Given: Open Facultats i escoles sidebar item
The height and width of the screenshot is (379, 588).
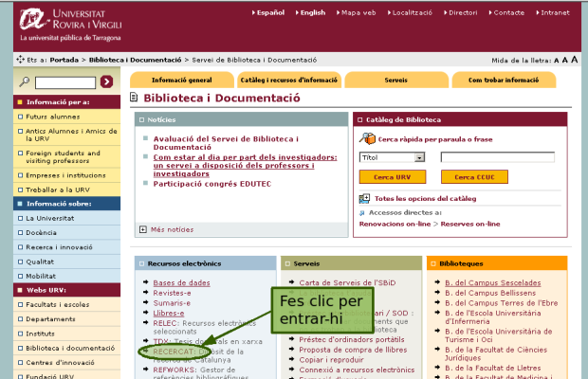Looking at the screenshot, I should pyautogui.click(x=66, y=305).
